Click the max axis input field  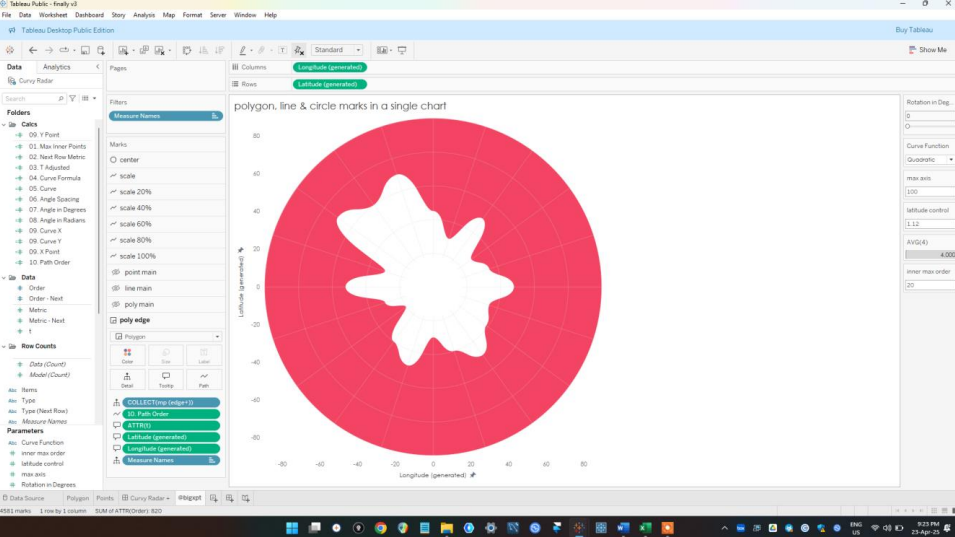[x=929, y=191]
